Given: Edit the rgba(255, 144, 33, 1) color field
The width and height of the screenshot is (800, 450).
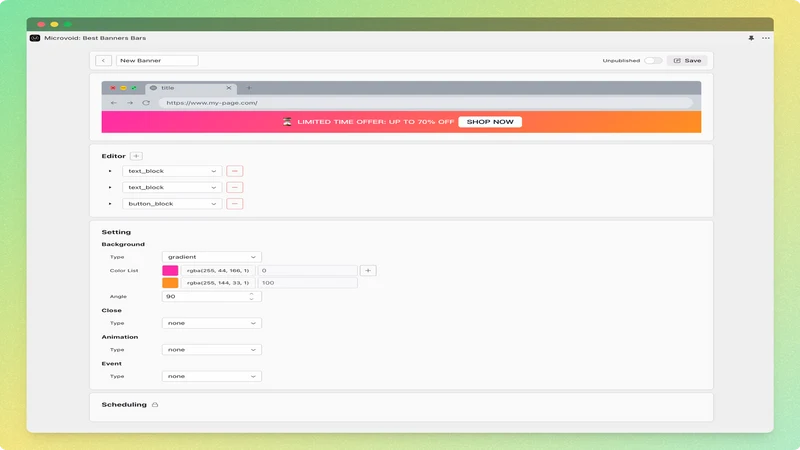Looking at the screenshot, I should tap(218, 283).
